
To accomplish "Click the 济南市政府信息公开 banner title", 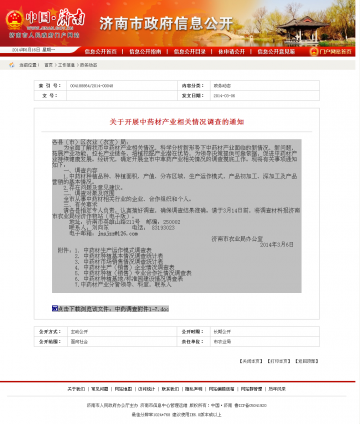I will 166,23.
